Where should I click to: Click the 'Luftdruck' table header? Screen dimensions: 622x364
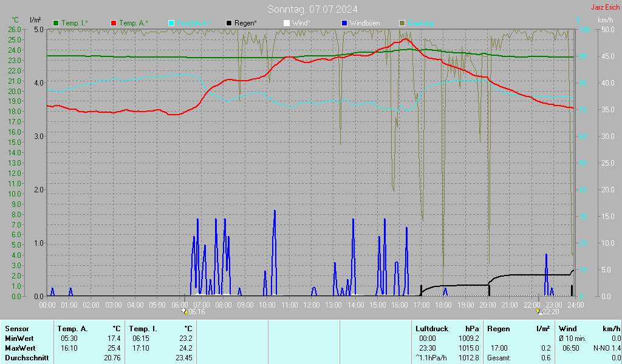pos(432,329)
